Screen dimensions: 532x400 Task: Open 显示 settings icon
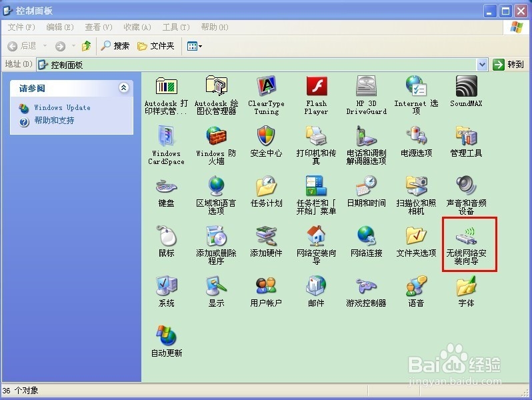[216, 285]
